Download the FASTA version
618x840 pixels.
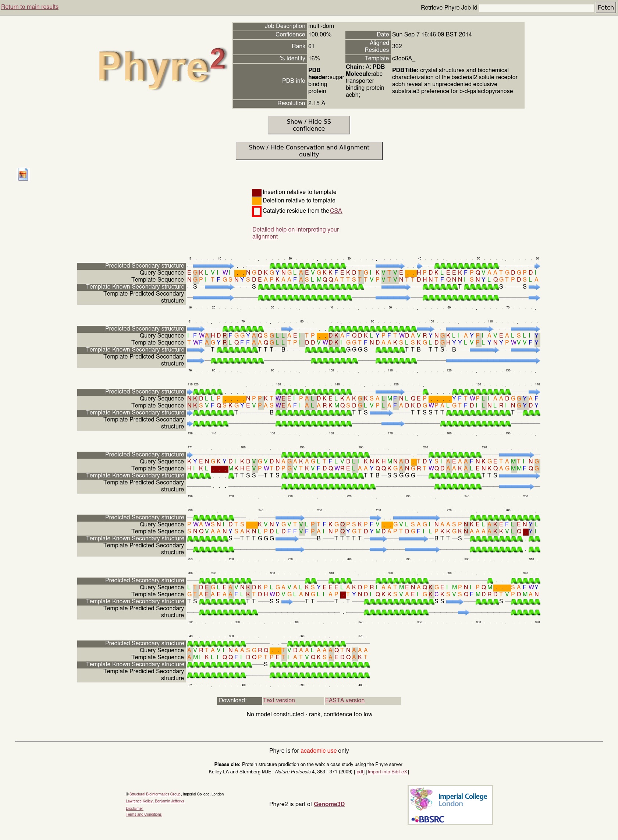tap(345, 700)
